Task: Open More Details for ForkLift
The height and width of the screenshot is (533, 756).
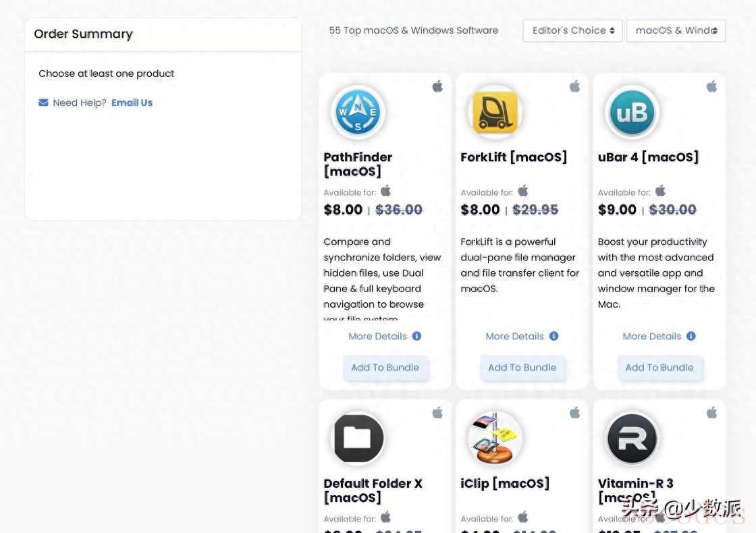Action: [514, 336]
